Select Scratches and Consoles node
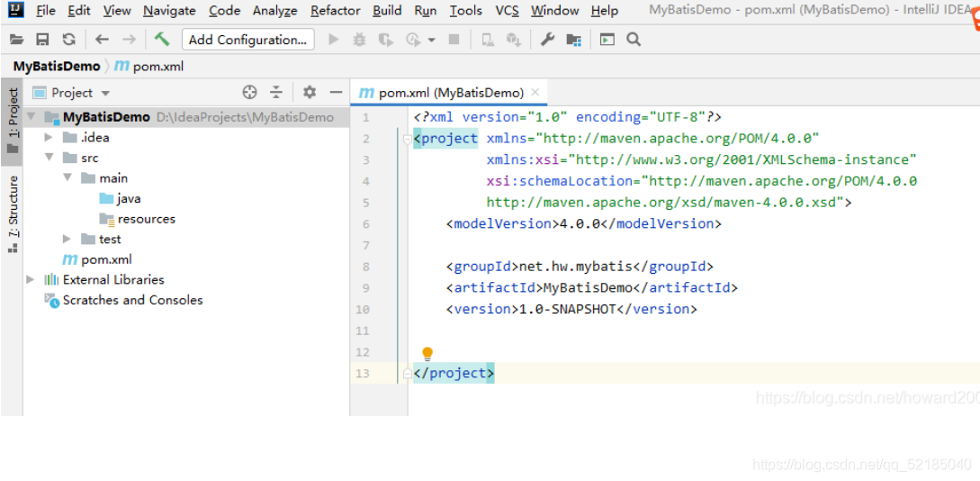 click(124, 300)
